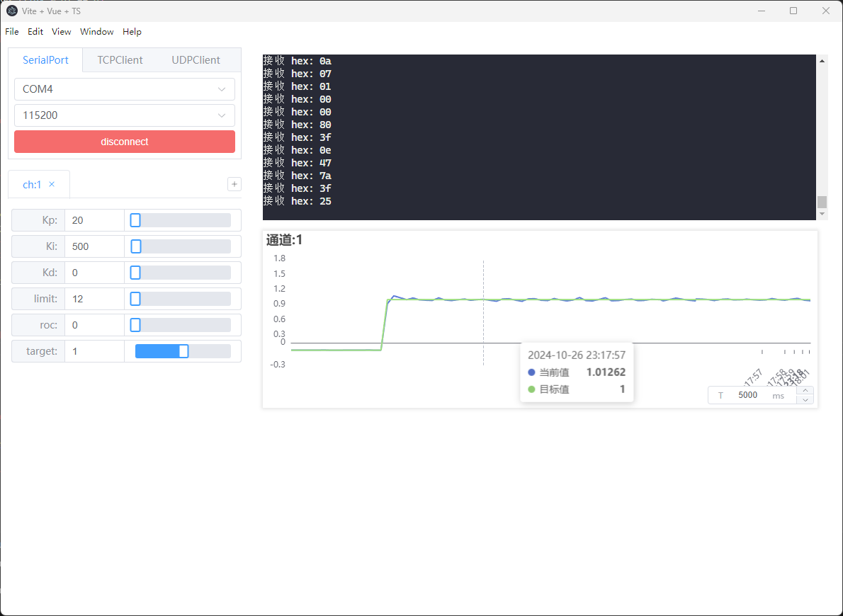The height and width of the screenshot is (616, 843).
Task: Expand the COM4 port dropdown
Action: click(124, 89)
